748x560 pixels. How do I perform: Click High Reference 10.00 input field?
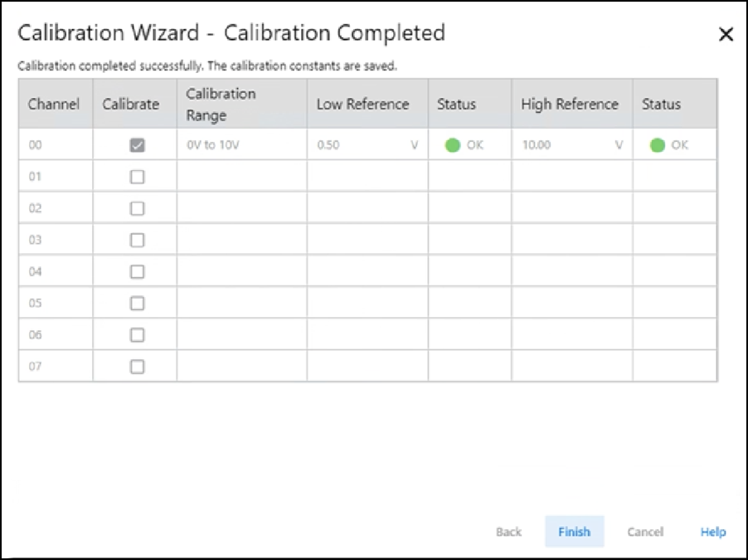click(564, 145)
